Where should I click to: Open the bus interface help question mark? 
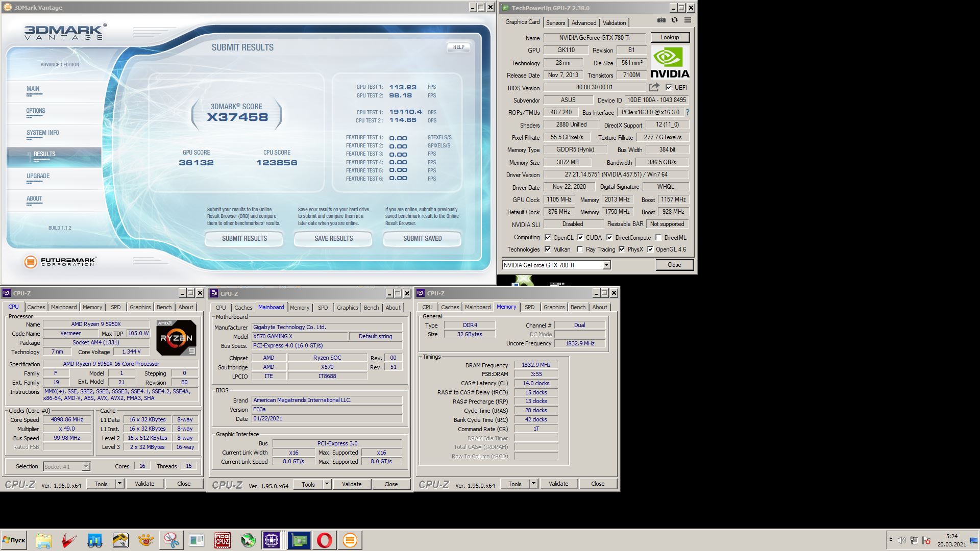(687, 112)
